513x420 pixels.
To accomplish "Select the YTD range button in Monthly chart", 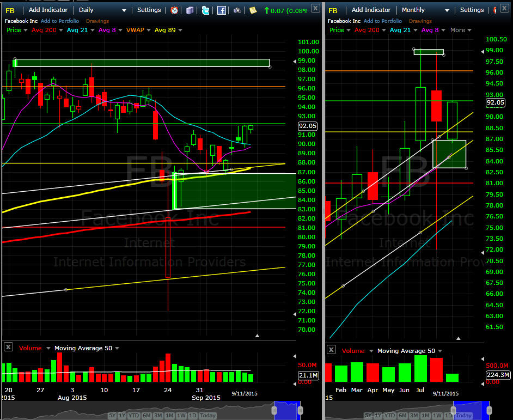I will 389,416.
